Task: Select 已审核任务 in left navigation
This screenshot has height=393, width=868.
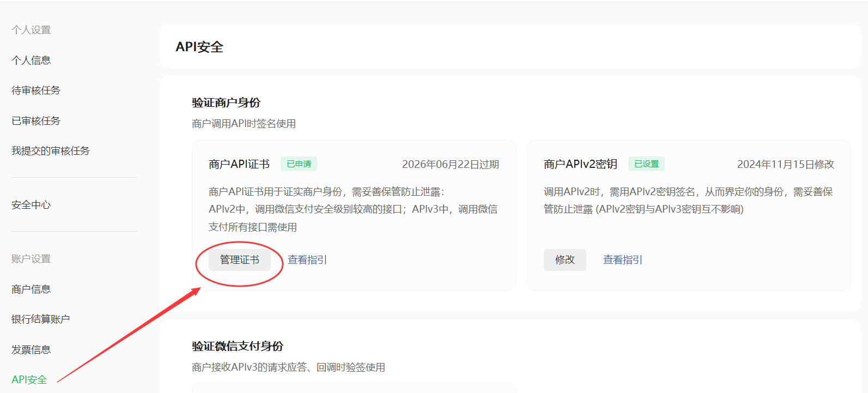Action: coord(36,120)
